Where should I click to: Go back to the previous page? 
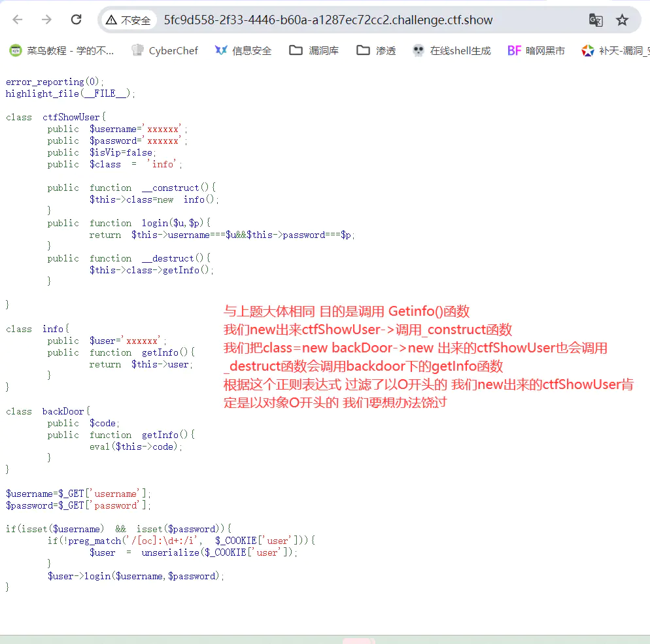18,20
